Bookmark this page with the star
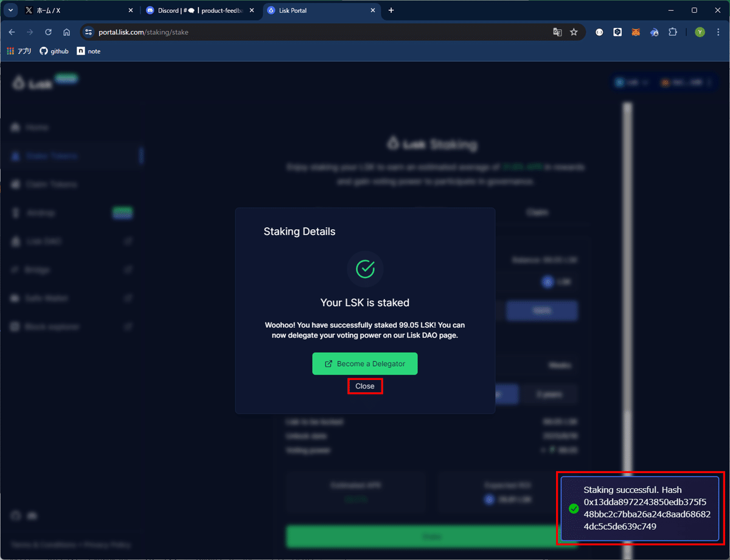This screenshot has height=560, width=730. point(574,32)
